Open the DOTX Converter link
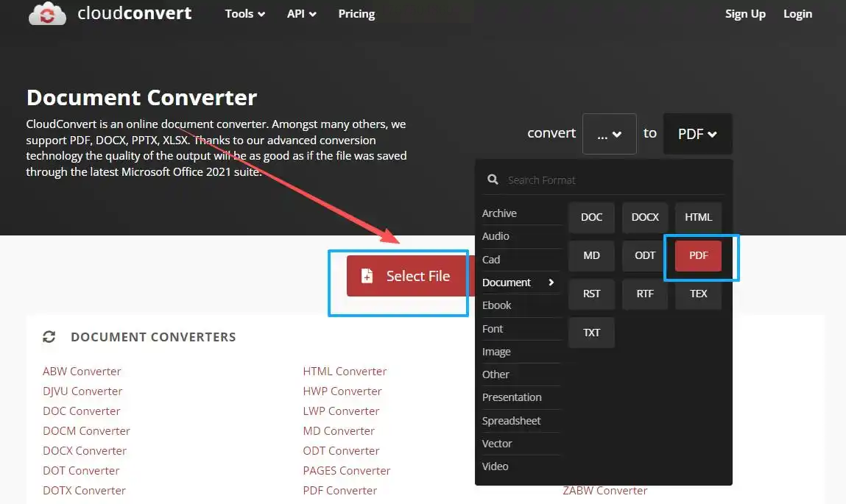The width and height of the screenshot is (846, 504). tap(84, 491)
